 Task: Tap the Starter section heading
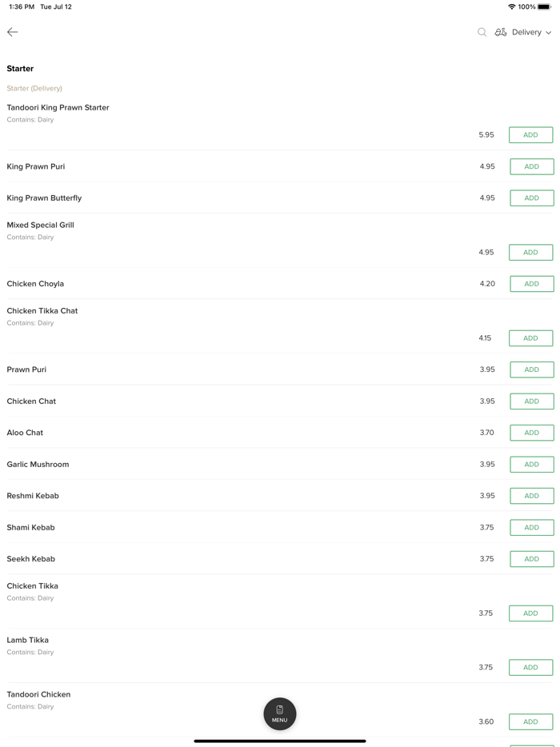[20, 69]
